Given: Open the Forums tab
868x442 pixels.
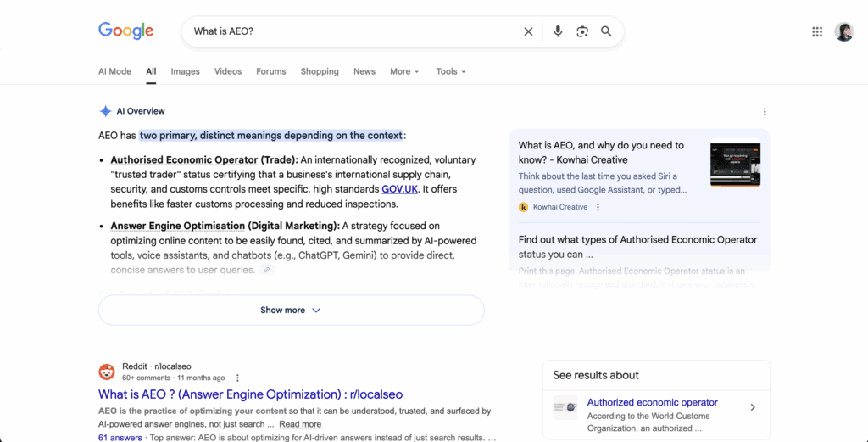Looking at the screenshot, I should (x=270, y=71).
